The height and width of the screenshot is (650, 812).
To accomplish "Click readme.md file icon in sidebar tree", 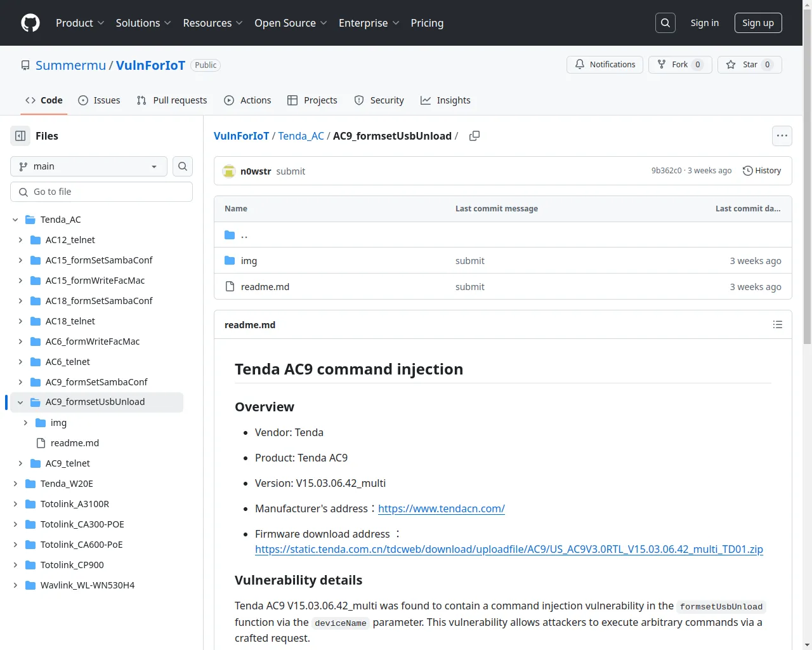I will (41, 443).
